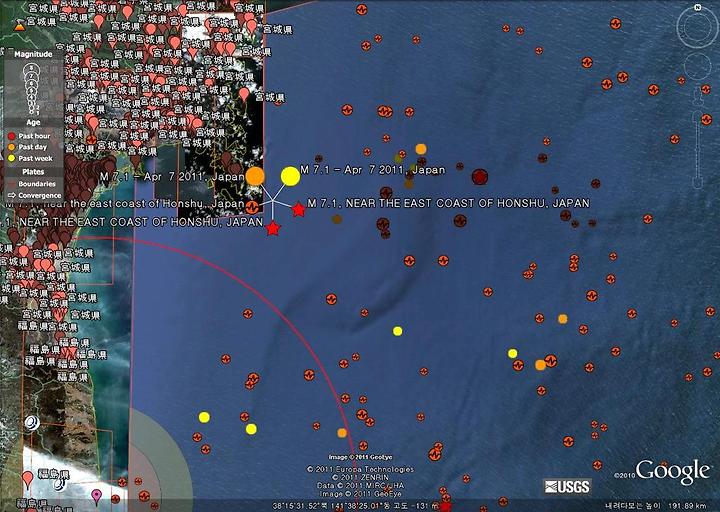This screenshot has height=512, width=720.
Task: Click the zoom slider track in the navigation controls
Action: click(x=698, y=149)
